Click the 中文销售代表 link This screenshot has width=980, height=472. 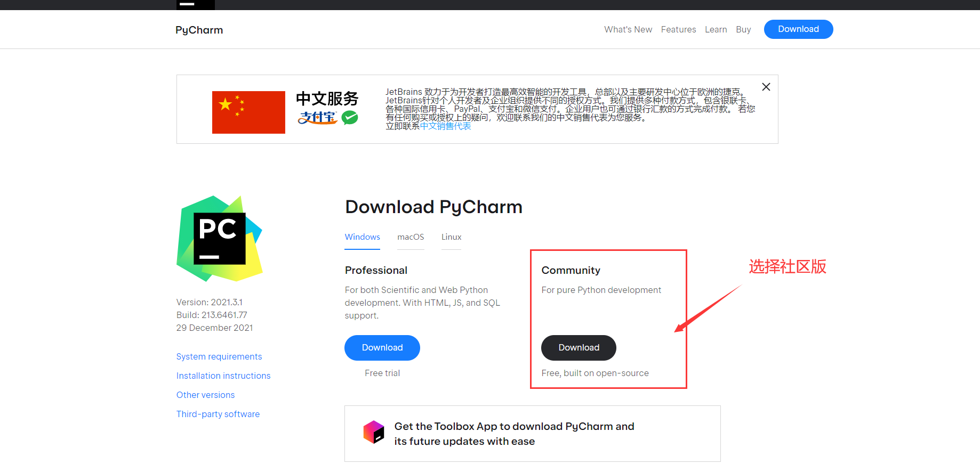446,126
